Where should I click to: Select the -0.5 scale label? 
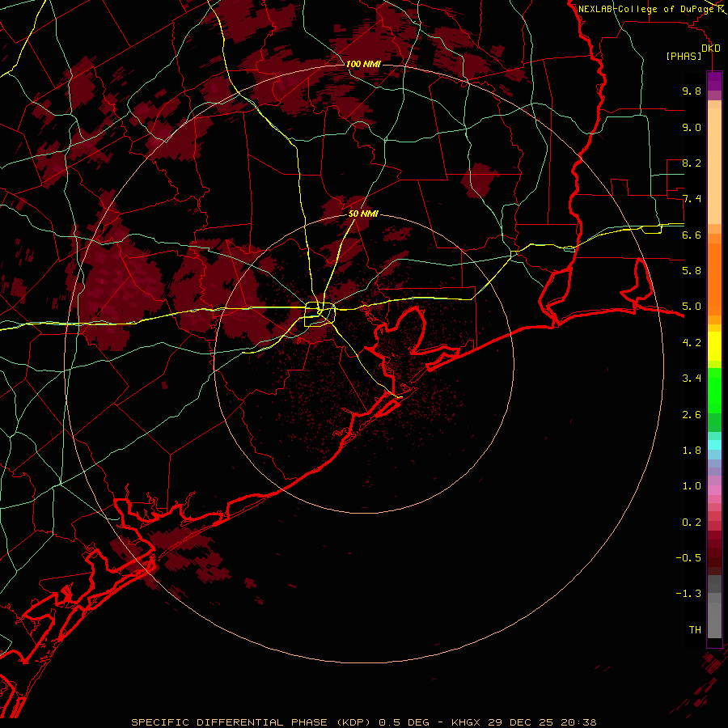click(688, 557)
